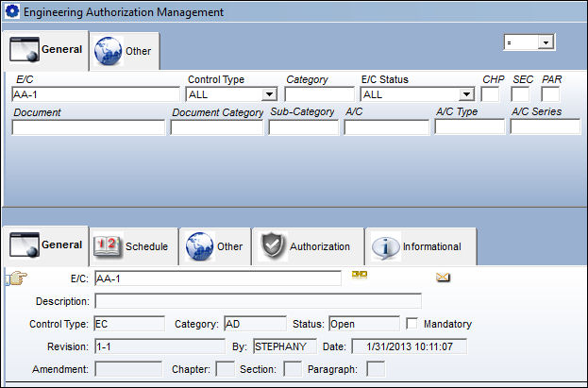The width and height of the screenshot is (588, 388).
Task: Click the E/C search field containing AA-1
Action: (x=95, y=94)
